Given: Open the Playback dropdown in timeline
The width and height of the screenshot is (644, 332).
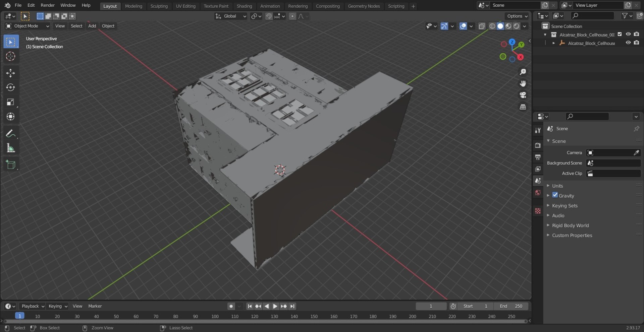Looking at the screenshot, I should point(33,306).
